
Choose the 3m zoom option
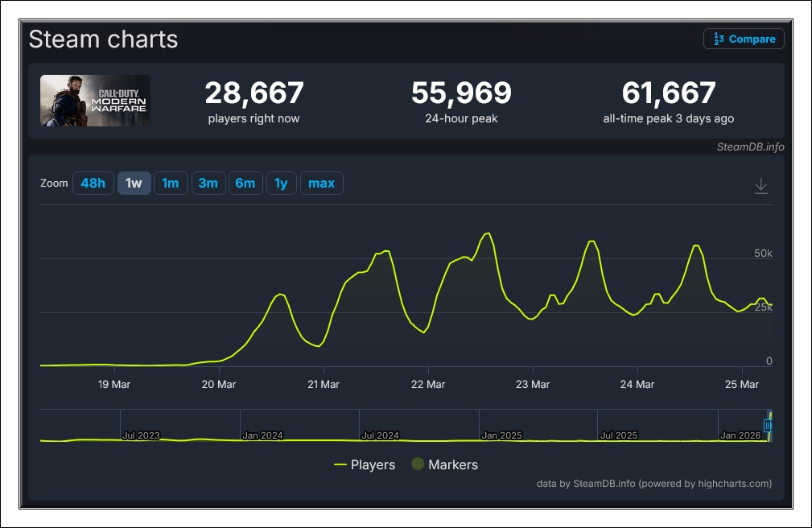[x=208, y=183]
